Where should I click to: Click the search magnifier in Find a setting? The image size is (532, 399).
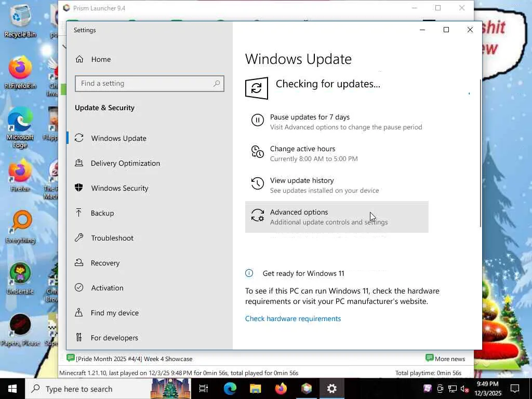pyautogui.click(x=217, y=83)
